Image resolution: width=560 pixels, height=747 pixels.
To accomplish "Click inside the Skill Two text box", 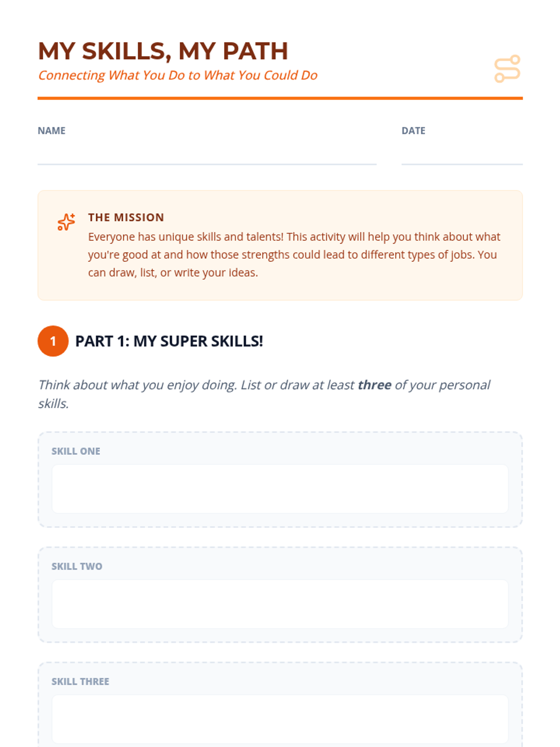I will pos(280,604).
